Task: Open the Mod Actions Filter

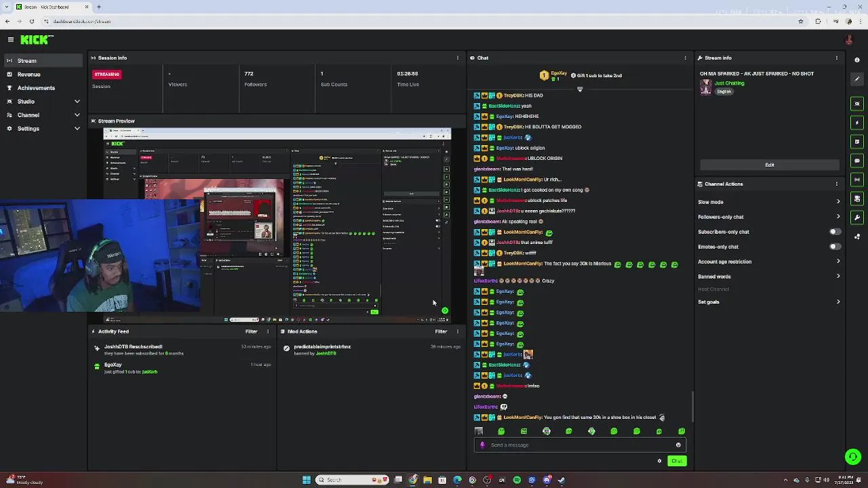Action: (441, 331)
